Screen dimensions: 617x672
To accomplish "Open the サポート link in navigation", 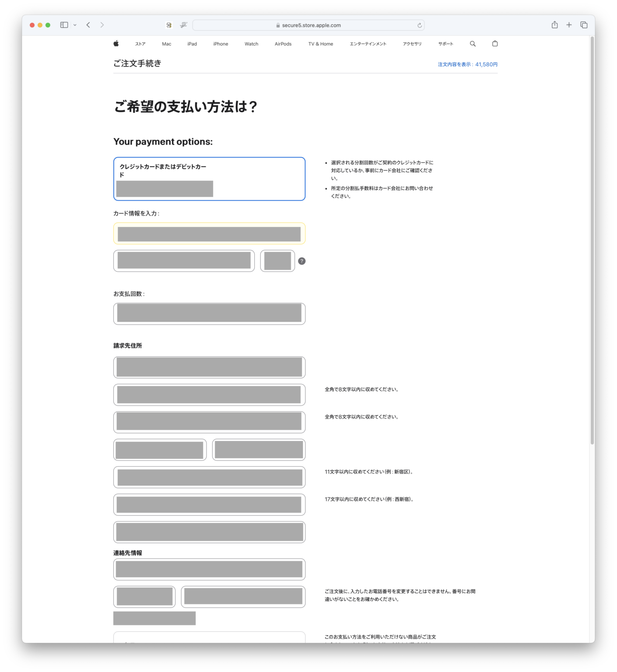I will (445, 44).
